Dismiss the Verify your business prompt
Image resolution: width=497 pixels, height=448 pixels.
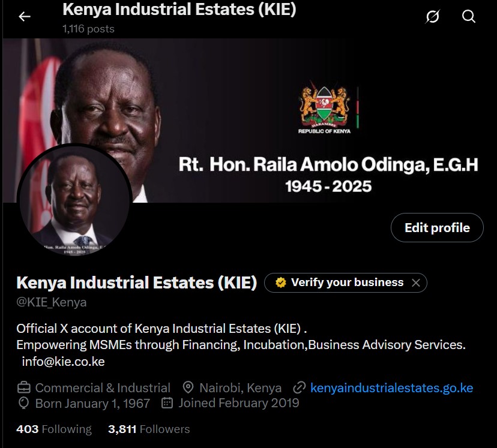(416, 282)
